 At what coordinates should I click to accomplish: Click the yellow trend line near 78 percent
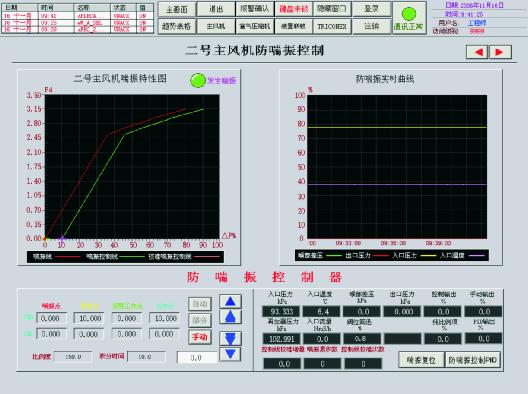tap(397, 127)
